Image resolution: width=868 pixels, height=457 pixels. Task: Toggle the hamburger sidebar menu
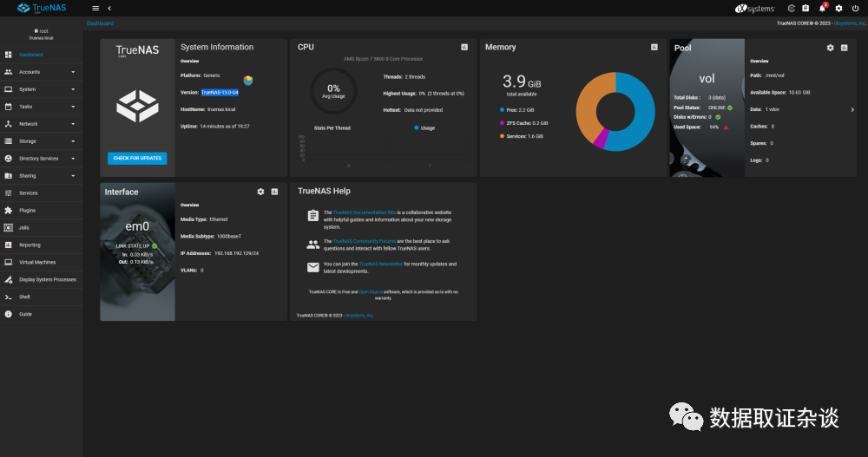tap(95, 9)
